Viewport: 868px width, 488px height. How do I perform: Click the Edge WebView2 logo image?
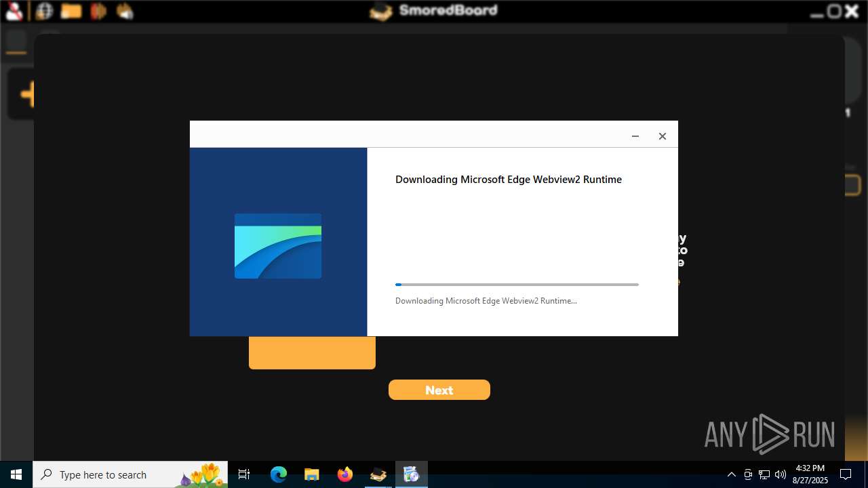(278, 246)
